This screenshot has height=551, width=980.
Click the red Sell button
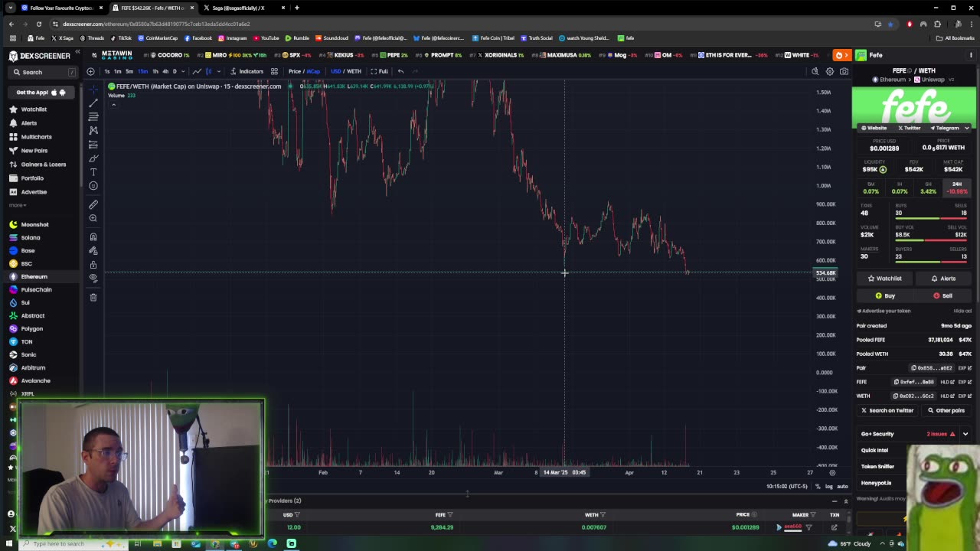click(943, 295)
